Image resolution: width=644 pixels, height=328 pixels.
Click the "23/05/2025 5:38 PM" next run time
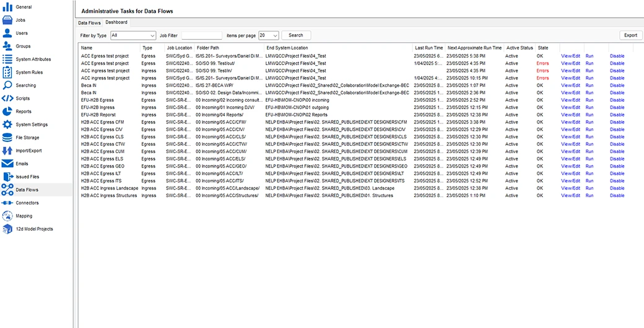[466, 56]
